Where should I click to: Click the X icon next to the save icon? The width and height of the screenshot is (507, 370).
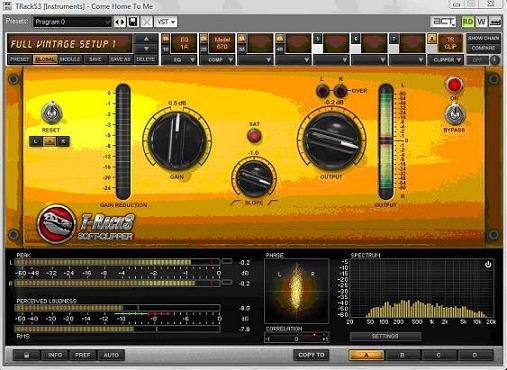147,22
